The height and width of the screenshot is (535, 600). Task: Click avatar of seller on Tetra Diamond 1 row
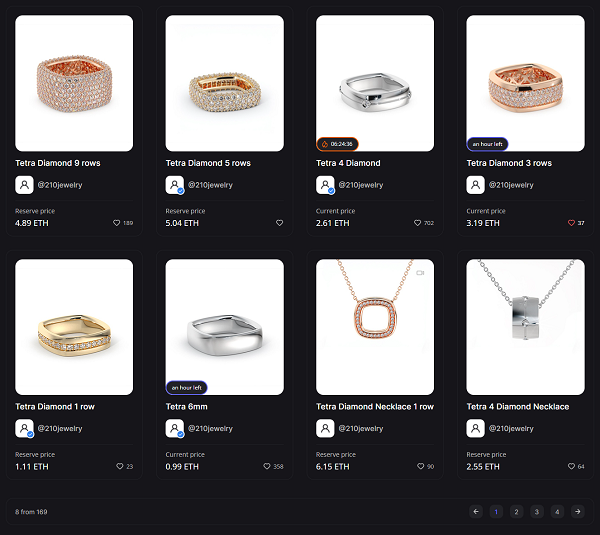24,428
